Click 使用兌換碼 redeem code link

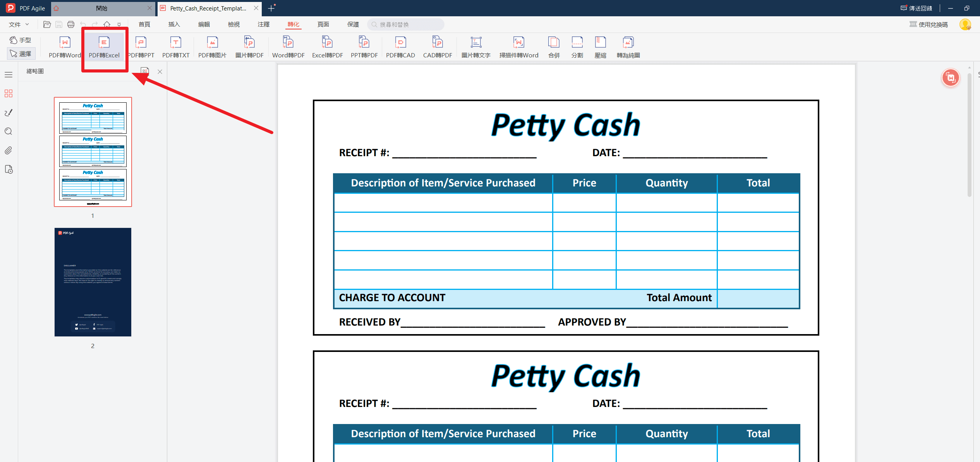929,24
